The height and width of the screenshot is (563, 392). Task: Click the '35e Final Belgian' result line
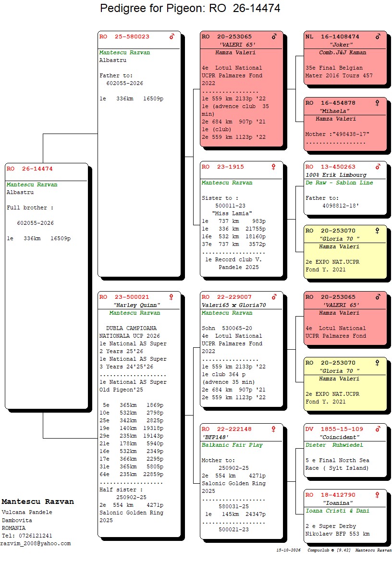point(334,68)
